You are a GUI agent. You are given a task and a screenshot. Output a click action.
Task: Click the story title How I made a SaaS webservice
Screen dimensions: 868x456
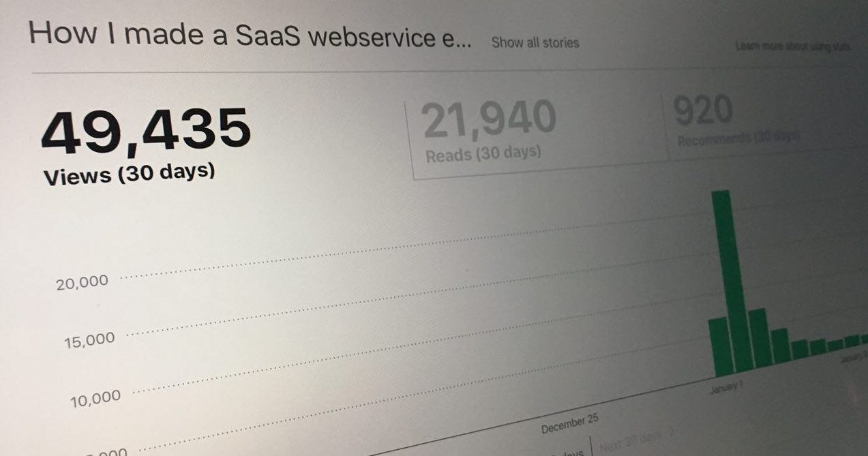pos(250,35)
